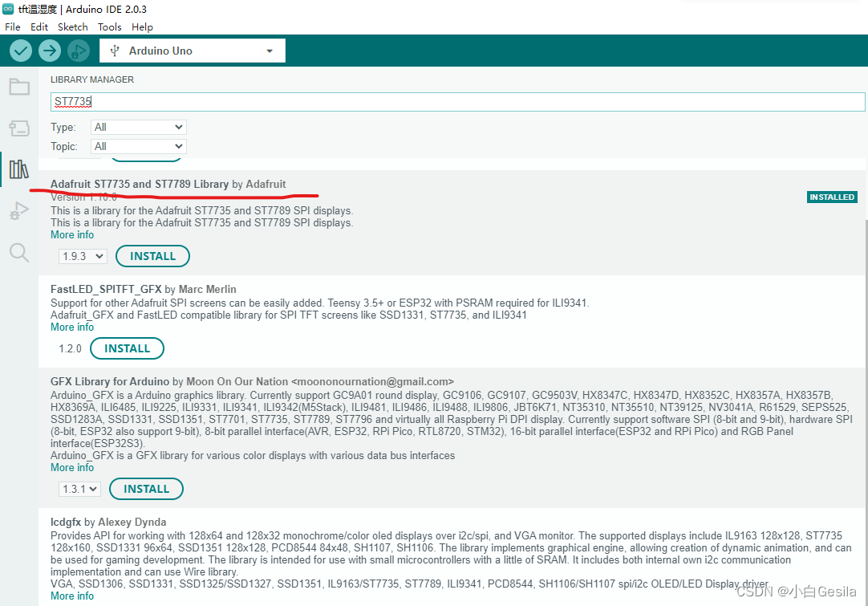Open the Search magnifier sidebar icon
The image size is (868, 606).
click(19, 253)
